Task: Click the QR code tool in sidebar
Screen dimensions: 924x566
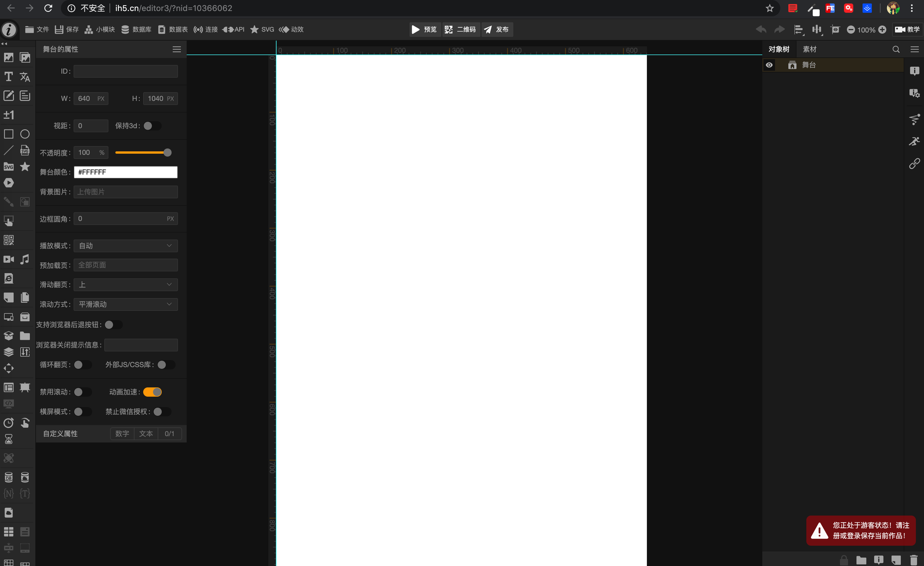Action: pos(8,240)
